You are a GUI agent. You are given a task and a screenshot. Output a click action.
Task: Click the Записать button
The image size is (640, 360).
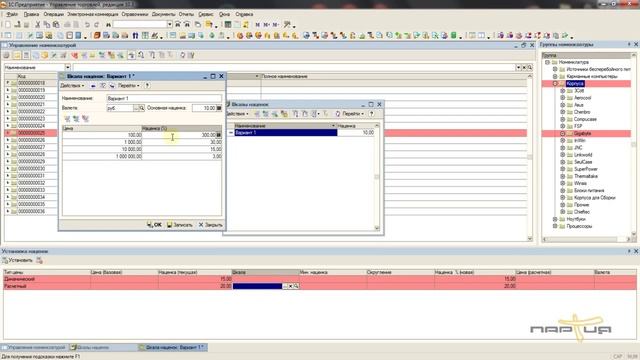(180, 225)
